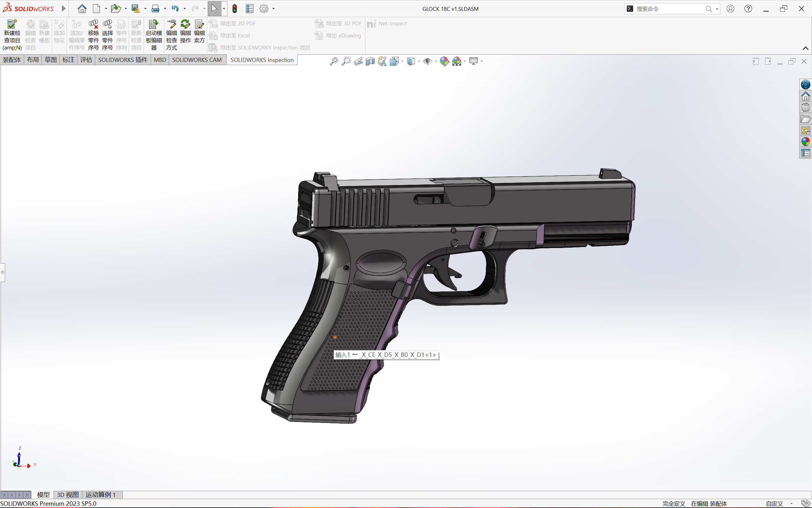Switch to 草图 tab
This screenshot has width=812, height=508.
coord(51,60)
